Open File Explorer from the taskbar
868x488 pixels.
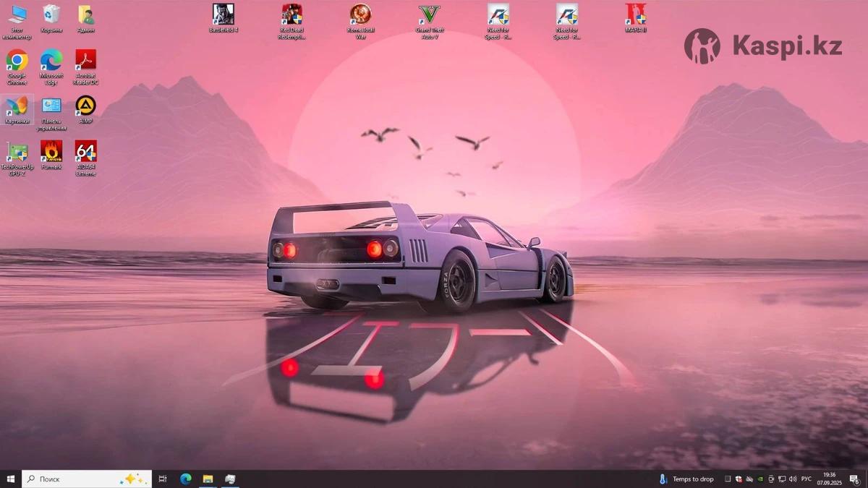coord(208,479)
